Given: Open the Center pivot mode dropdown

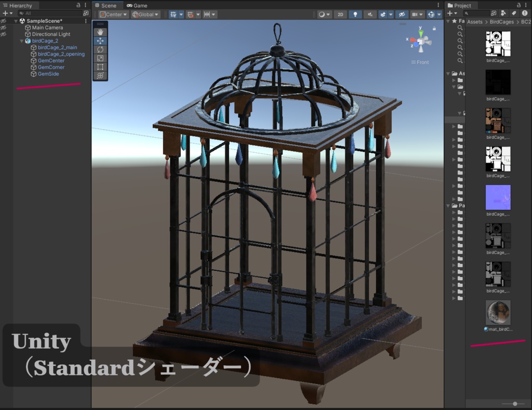Looking at the screenshot, I should [113, 14].
